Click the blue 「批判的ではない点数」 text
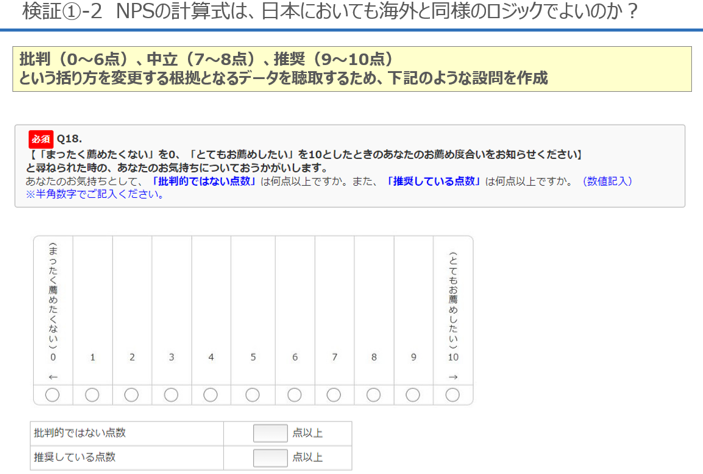The height and width of the screenshot is (474, 703). point(204,181)
